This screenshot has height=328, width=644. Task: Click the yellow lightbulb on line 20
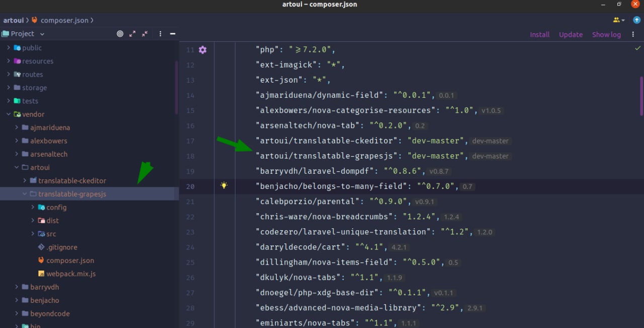click(x=224, y=185)
